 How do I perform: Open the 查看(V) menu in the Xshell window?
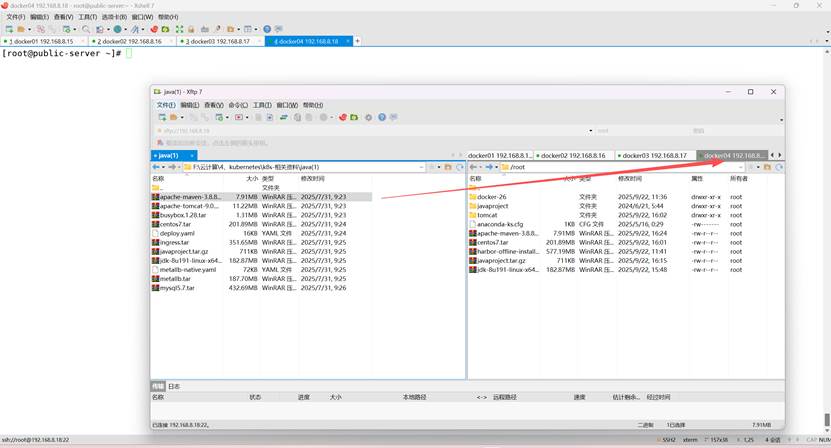click(63, 17)
